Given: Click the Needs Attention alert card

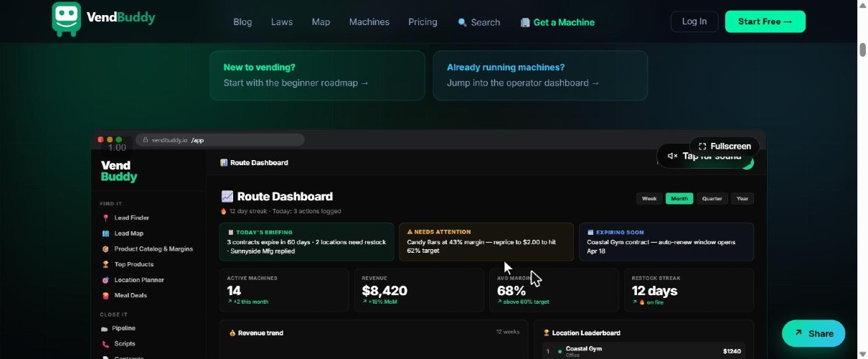Looking at the screenshot, I should click(x=486, y=242).
